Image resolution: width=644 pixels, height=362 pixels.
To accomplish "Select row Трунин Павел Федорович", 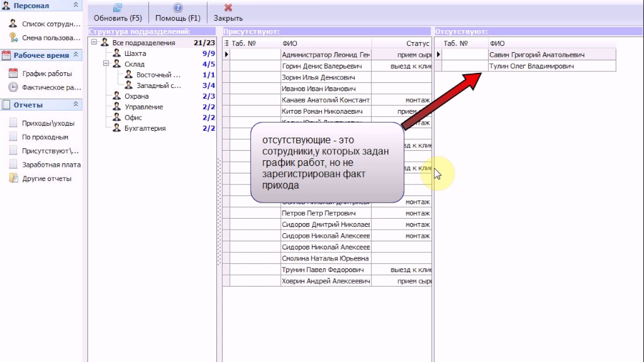I will click(327, 269).
